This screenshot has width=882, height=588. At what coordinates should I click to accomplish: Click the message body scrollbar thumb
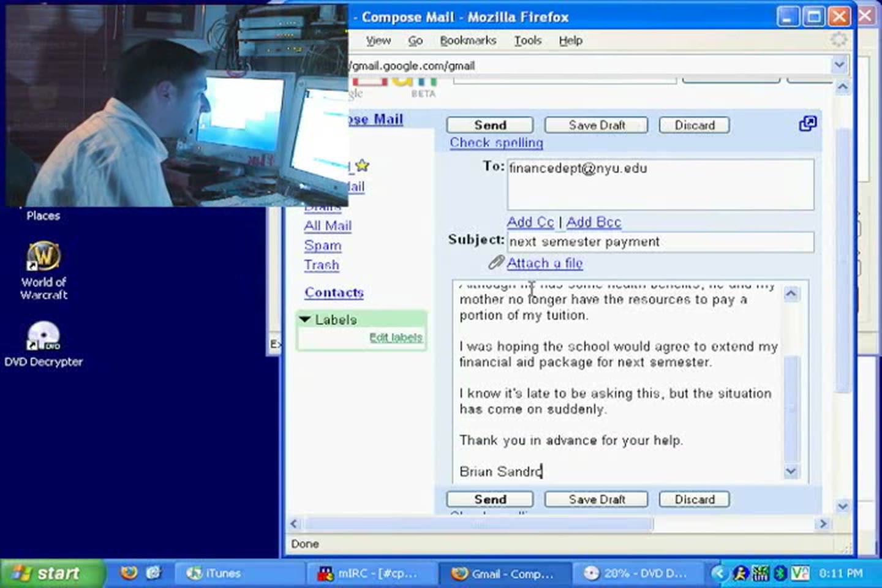point(791,409)
